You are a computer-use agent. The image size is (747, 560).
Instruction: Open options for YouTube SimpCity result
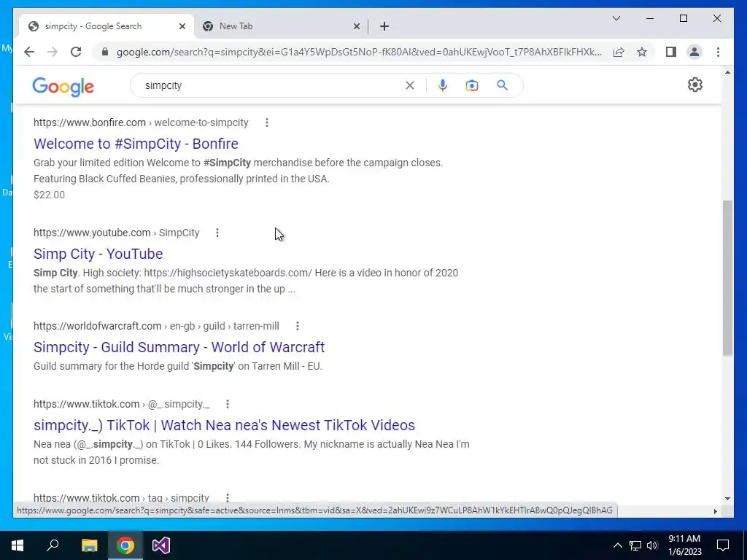217,233
